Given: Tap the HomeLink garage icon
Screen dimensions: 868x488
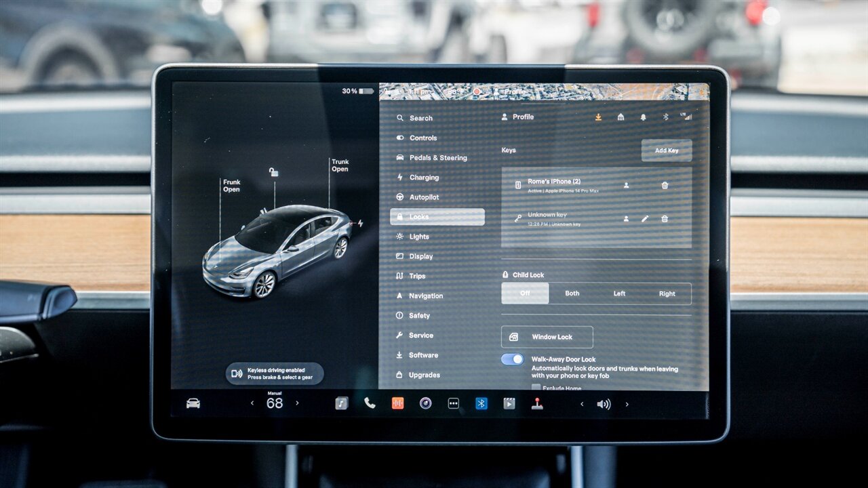Looking at the screenshot, I should [620, 117].
